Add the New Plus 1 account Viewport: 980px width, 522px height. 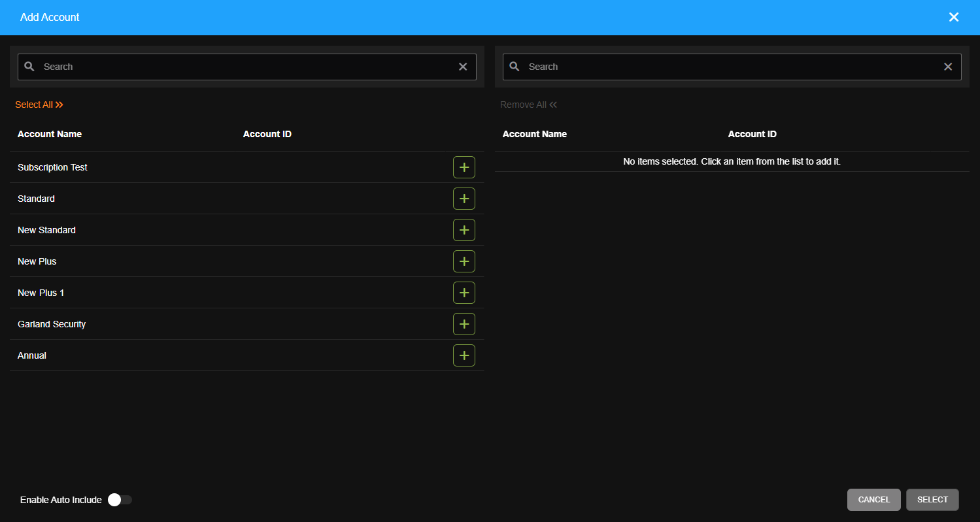(464, 293)
